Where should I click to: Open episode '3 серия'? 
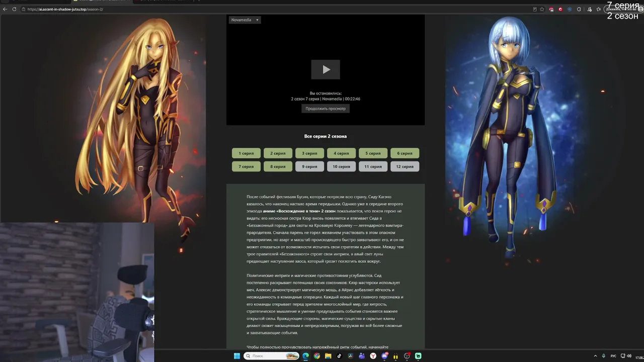pos(309,153)
